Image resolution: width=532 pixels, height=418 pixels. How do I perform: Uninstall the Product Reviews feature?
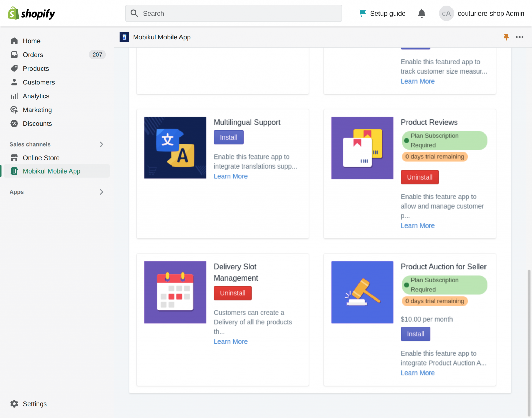tap(420, 177)
